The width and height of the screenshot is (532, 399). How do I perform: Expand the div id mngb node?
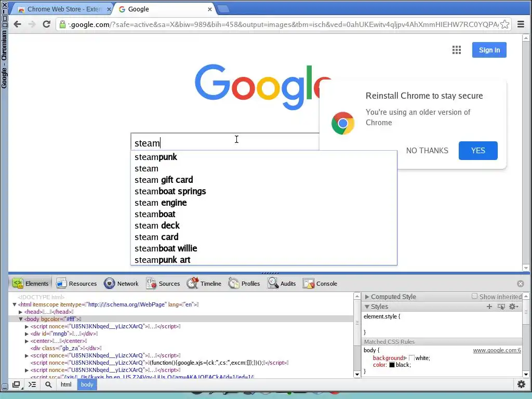26,334
